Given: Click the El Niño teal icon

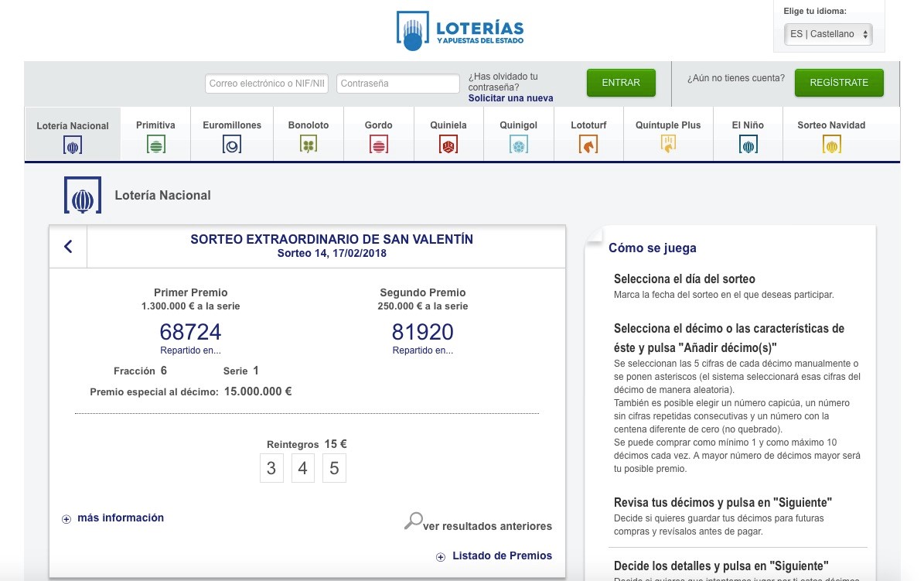Looking at the screenshot, I should click(x=748, y=145).
